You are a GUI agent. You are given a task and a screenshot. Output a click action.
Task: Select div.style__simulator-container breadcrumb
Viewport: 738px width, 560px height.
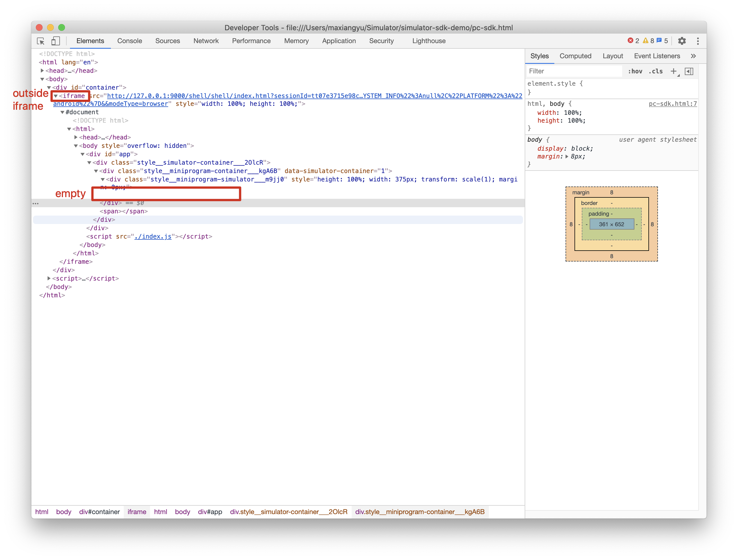289,512
